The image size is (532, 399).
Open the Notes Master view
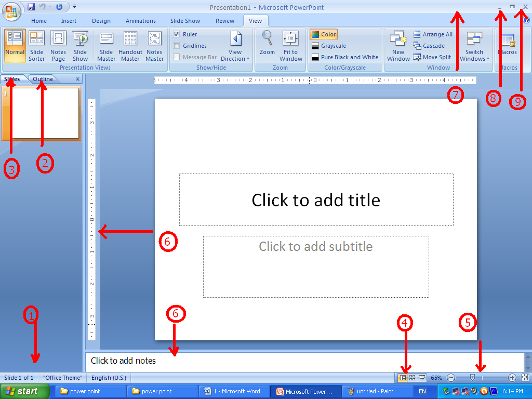click(155, 46)
